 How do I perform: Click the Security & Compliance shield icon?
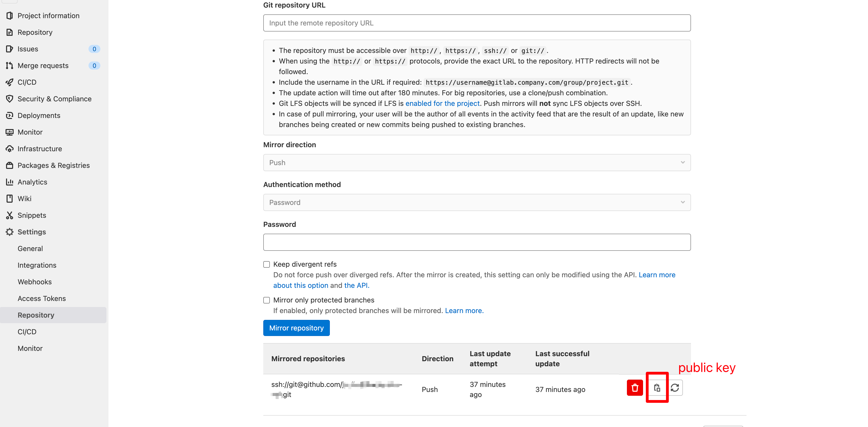9,99
